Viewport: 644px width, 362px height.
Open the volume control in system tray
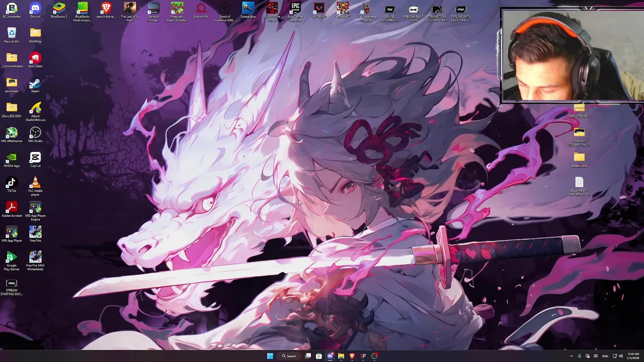click(621, 356)
